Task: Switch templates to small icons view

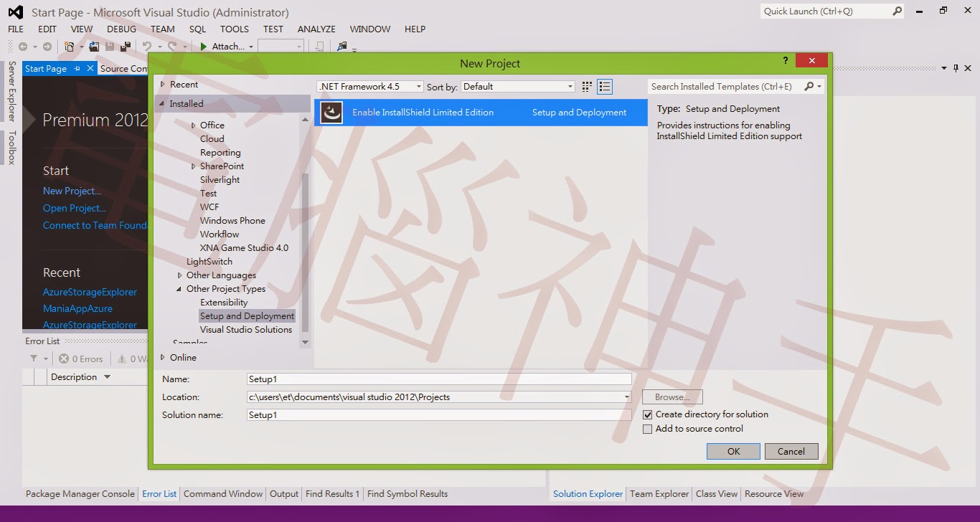Action: pos(587,87)
